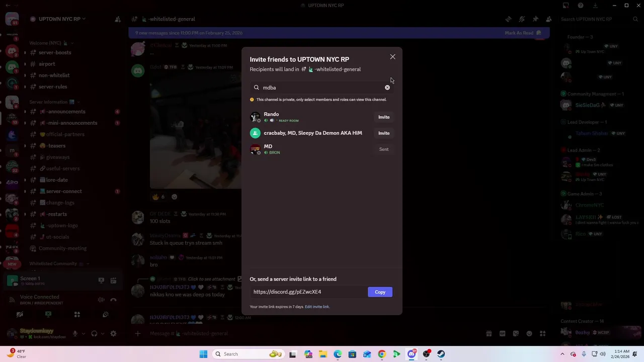The height and width of the screenshot is (362, 644).
Task: Toggle notification settings bell in header
Action: [x=522, y=19]
